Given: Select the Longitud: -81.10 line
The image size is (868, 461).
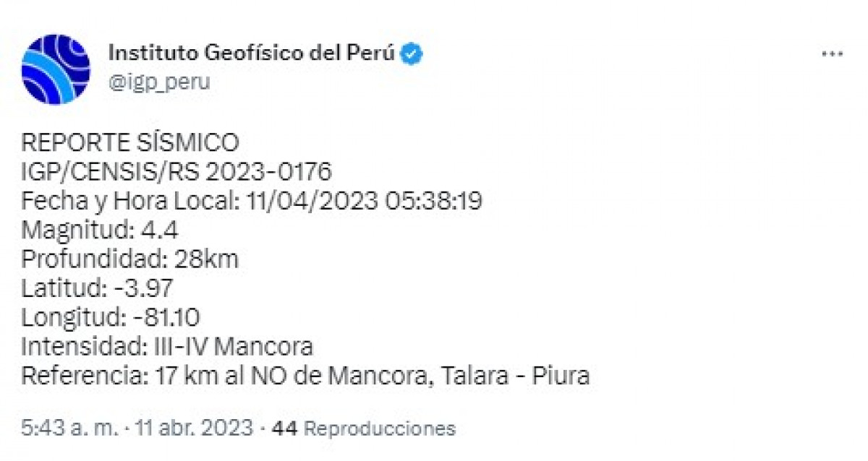Looking at the screenshot, I should coord(111,318).
